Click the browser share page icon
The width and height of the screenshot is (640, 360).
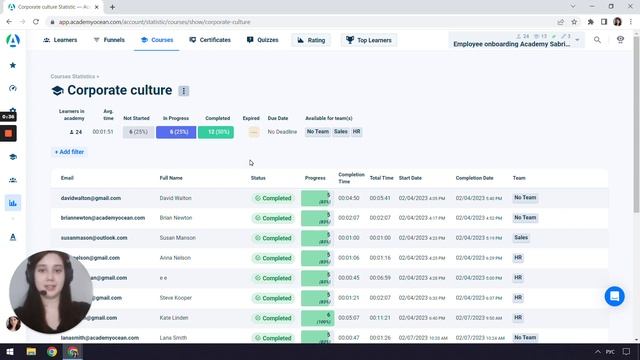(x=560, y=22)
